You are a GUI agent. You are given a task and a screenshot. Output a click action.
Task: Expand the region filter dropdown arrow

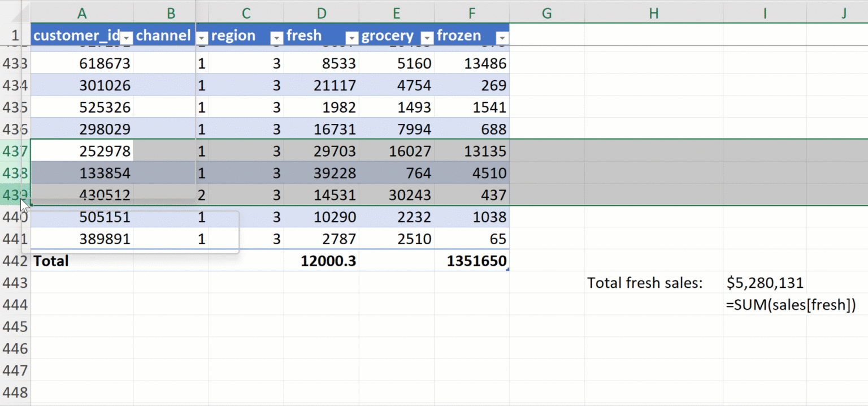[x=276, y=37]
